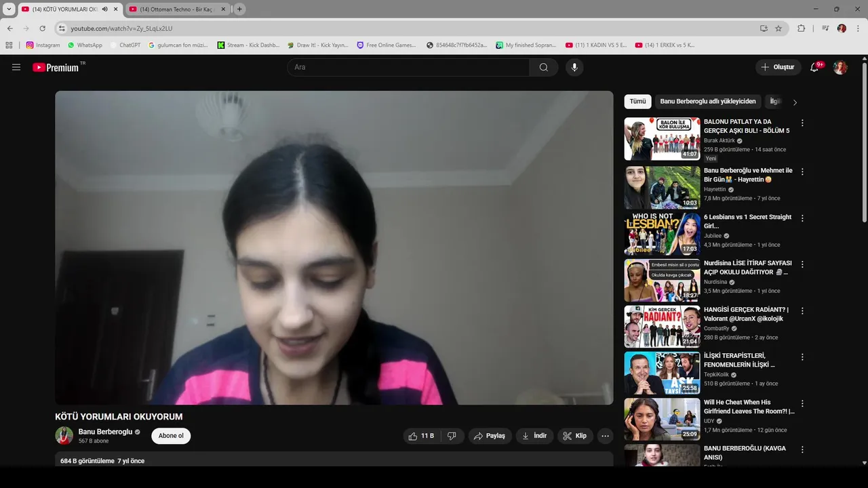Click the İndir download button
The width and height of the screenshot is (868, 488).
[x=534, y=436]
